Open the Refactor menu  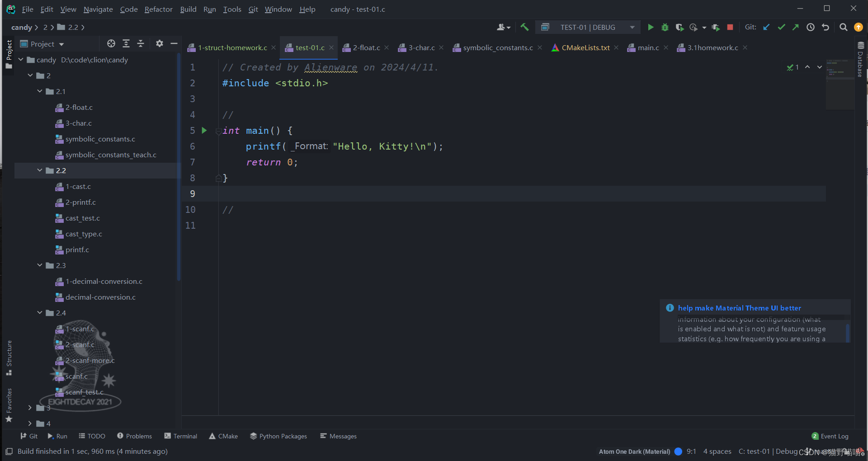[x=158, y=9]
